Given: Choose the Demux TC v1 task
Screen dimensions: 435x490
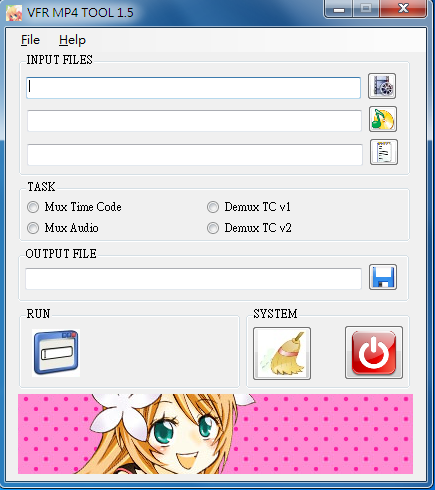Looking at the screenshot, I should click(x=249, y=207).
